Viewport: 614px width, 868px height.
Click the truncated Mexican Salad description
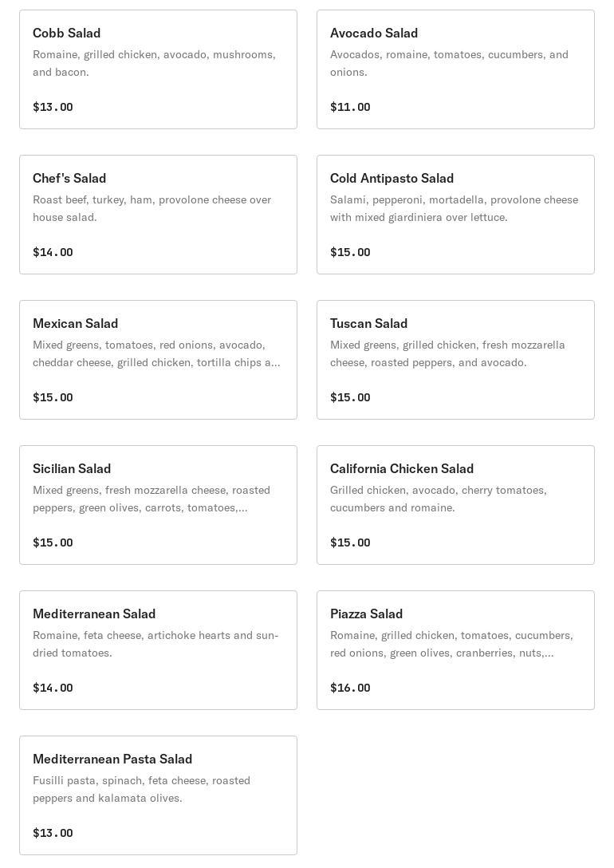point(156,353)
